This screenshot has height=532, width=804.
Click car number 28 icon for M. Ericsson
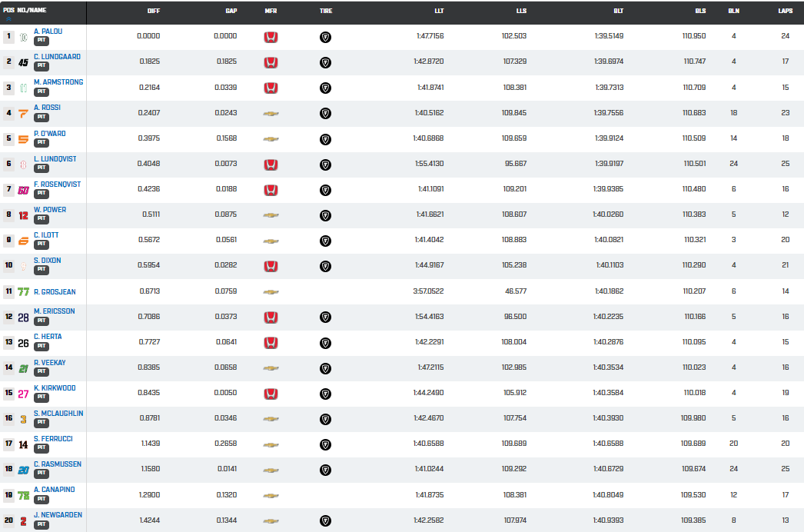click(23, 318)
